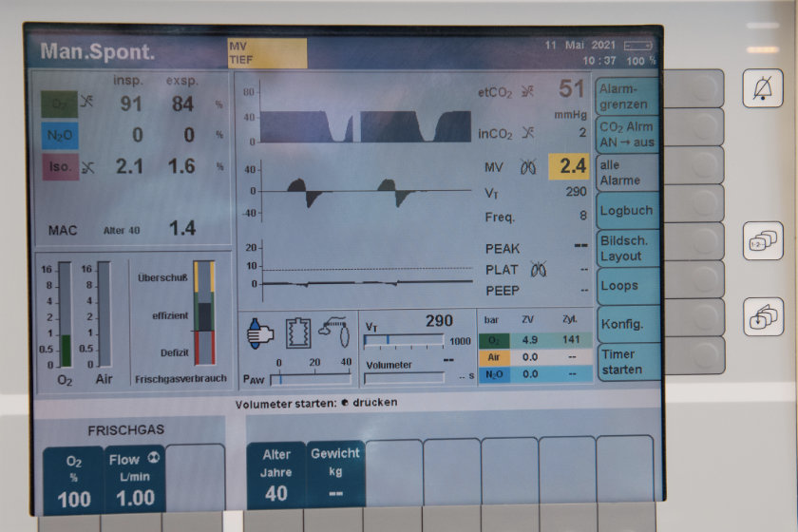This screenshot has width=798, height=532.
Task: Click the lungs icon beside PLAT
Action: 538,269
